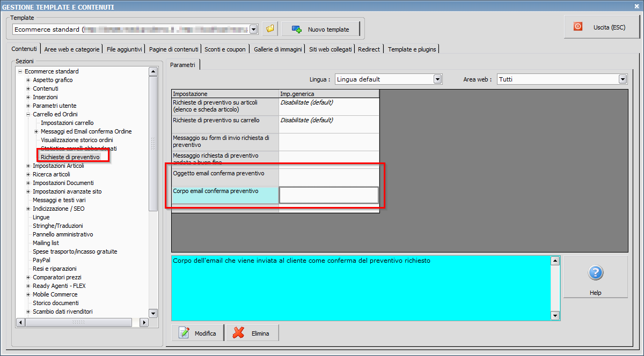
Task: Select Pannello amministrativo tree item
Action: [x=63, y=234]
